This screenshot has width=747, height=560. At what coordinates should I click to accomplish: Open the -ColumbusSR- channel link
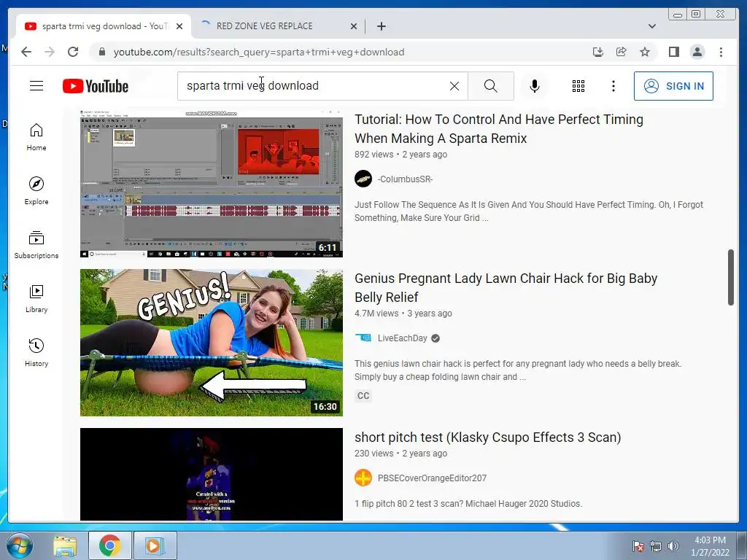[406, 179]
